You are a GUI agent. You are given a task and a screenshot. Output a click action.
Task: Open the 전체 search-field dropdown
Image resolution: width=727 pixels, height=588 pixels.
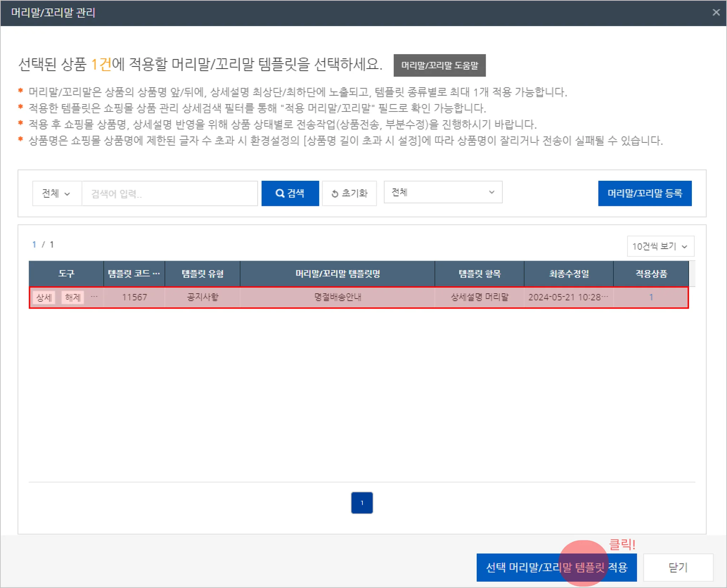pyautogui.click(x=56, y=194)
